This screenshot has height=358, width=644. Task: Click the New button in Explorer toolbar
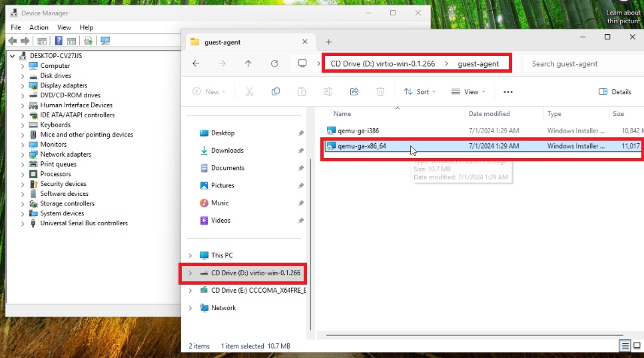(208, 92)
